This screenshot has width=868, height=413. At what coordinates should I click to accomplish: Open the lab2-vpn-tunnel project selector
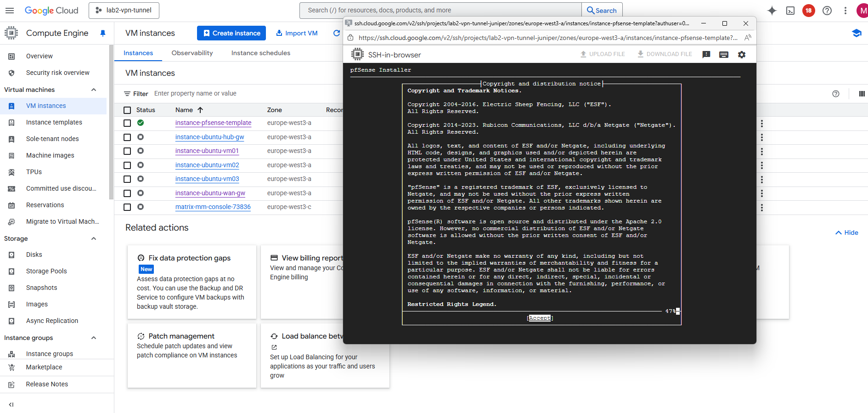(124, 10)
